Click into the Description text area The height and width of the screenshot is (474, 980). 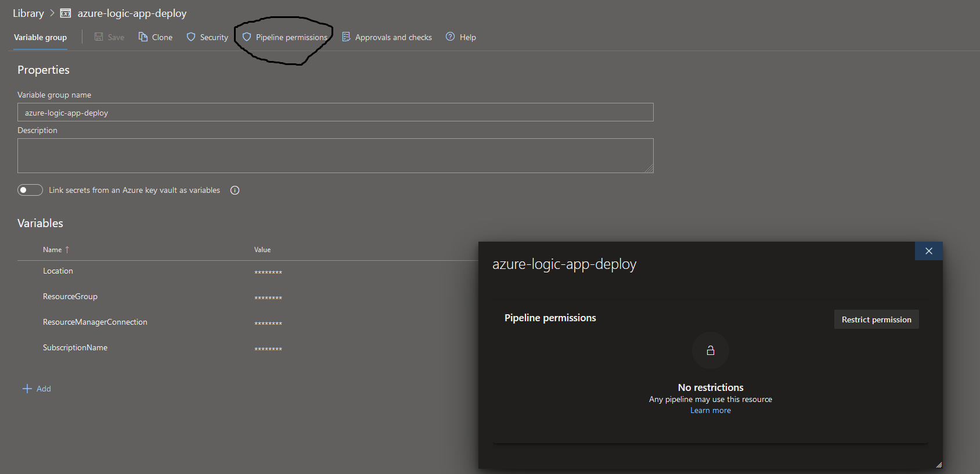click(x=336, y=156)
